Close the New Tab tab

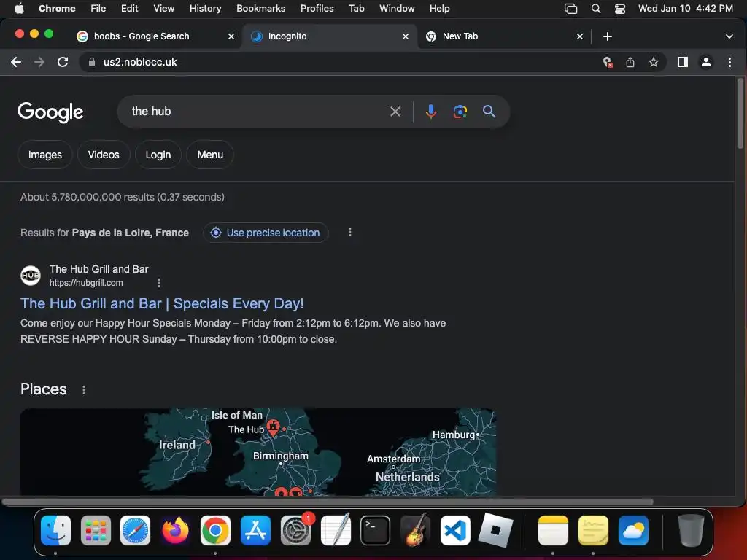click(x=580, y=36)
